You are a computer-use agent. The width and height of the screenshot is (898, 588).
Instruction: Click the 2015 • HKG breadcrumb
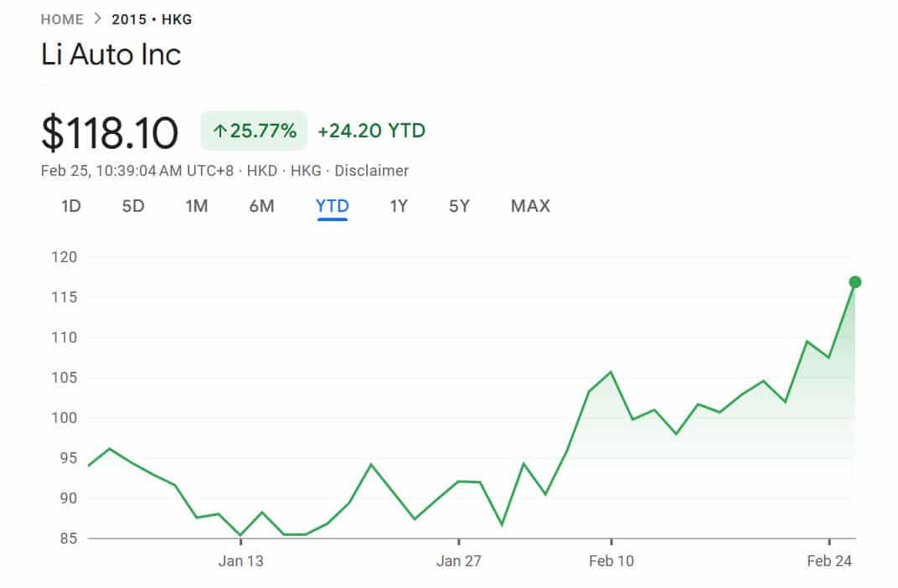152,19
